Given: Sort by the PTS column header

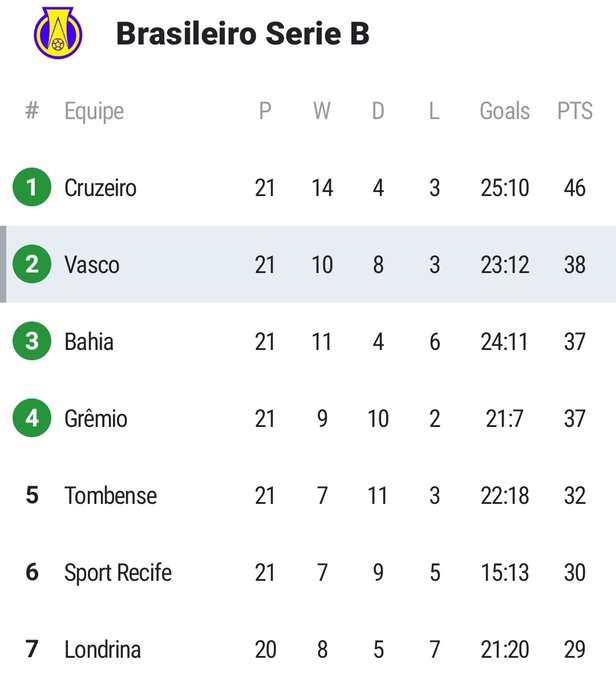Looking at the screenshot, I should coord(575,111).
